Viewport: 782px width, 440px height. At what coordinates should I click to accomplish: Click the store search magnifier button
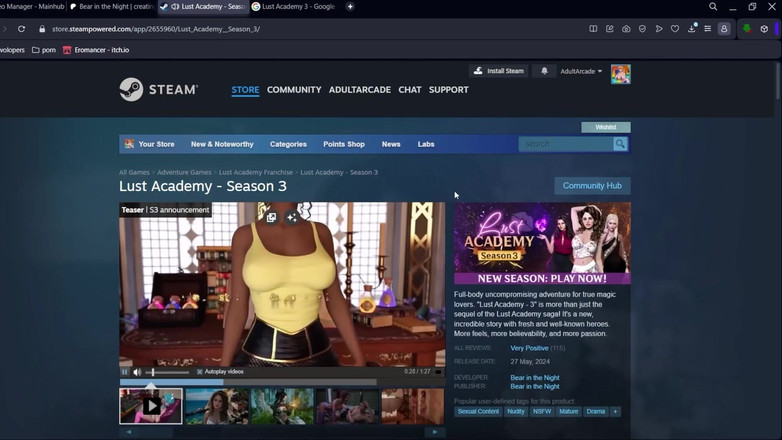point(620,144)
